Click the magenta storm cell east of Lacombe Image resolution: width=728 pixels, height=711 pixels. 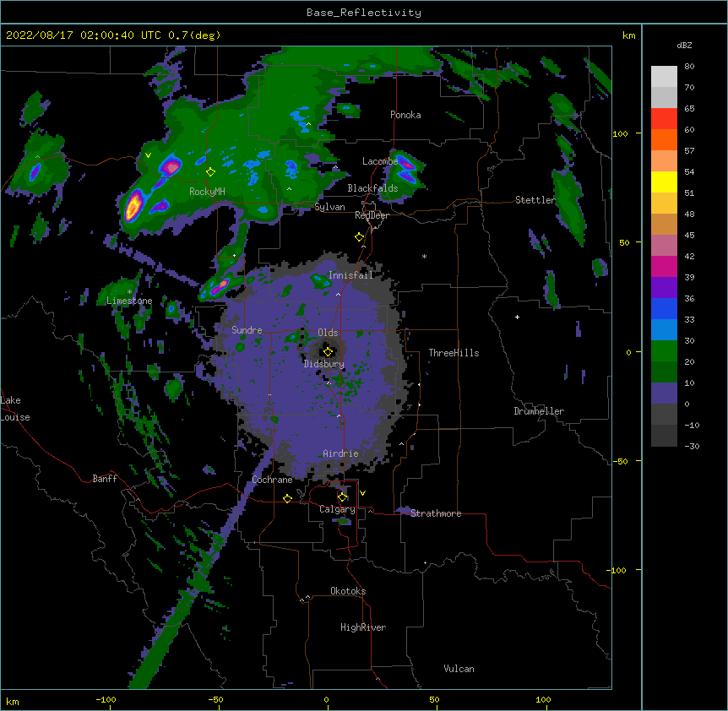(406, 164)
